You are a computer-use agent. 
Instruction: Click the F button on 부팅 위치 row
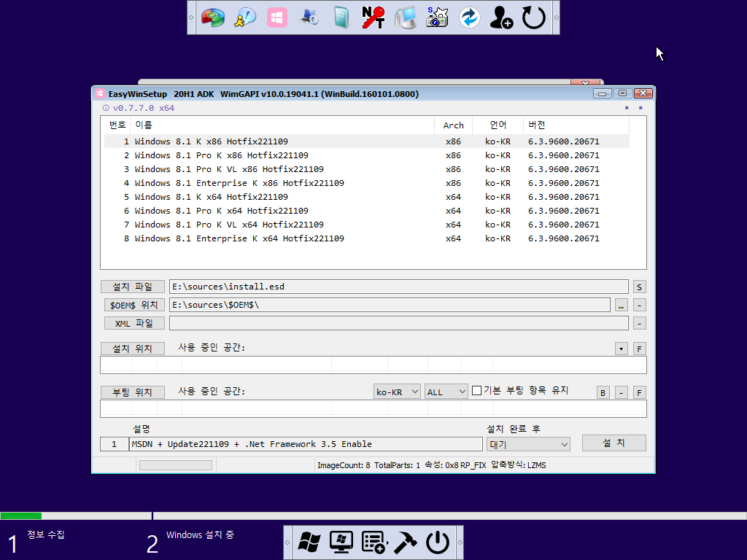tap(639, 392)
